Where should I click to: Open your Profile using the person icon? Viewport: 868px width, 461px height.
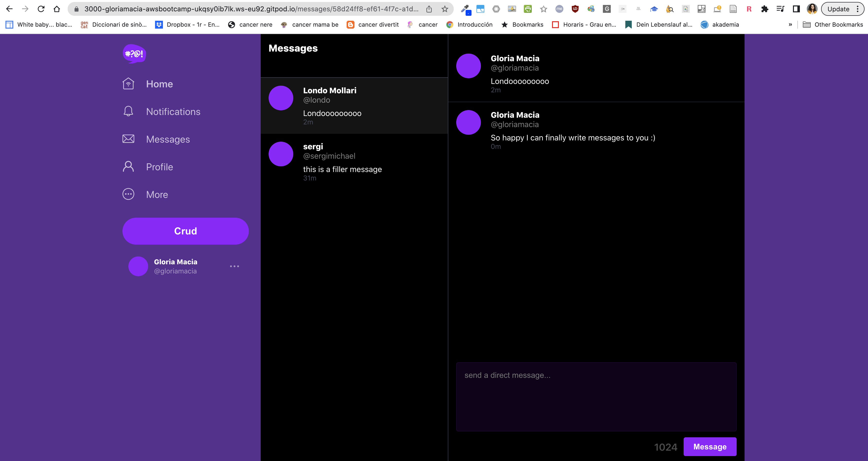pos(128,166)
